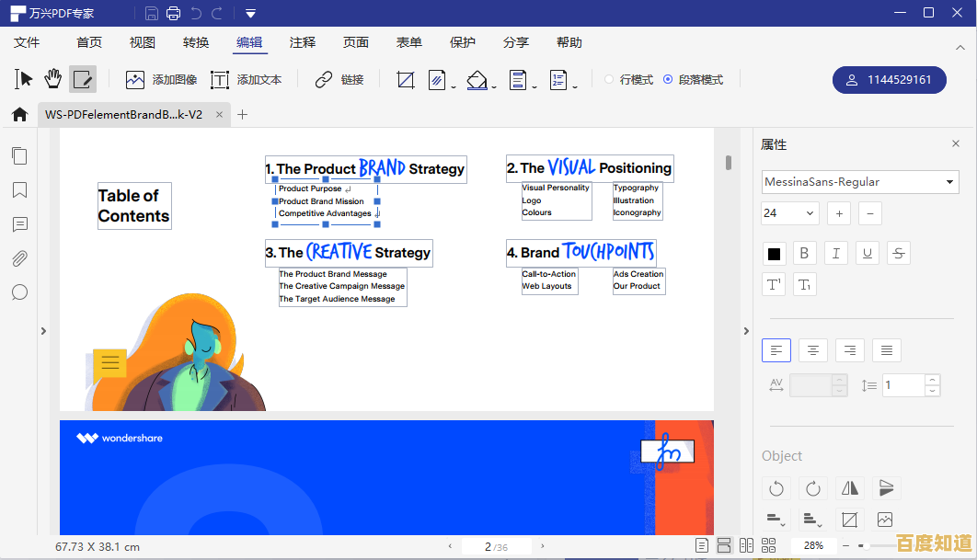
Task: Toggle bold formatting in the properties panel
Action: pos(804,253)
